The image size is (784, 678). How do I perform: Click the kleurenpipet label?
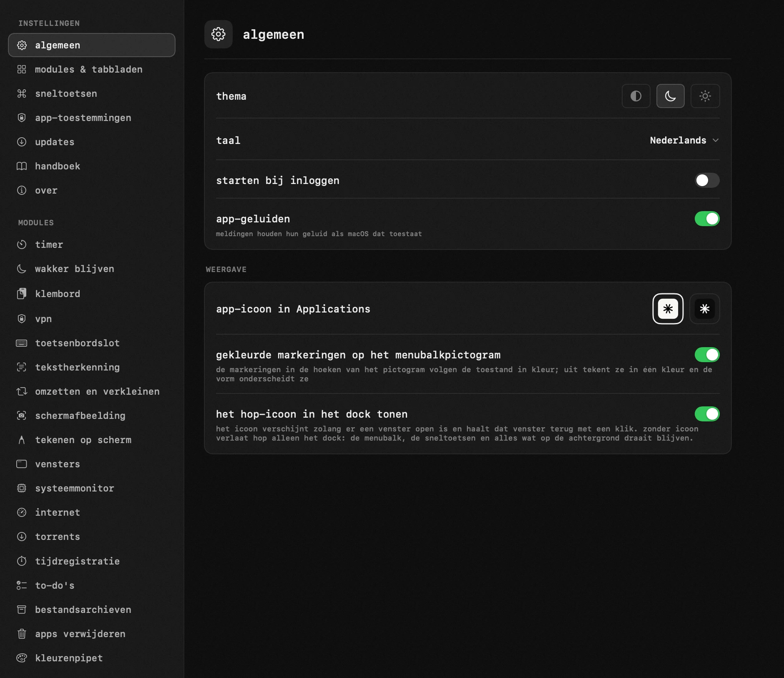coord(69,658)
